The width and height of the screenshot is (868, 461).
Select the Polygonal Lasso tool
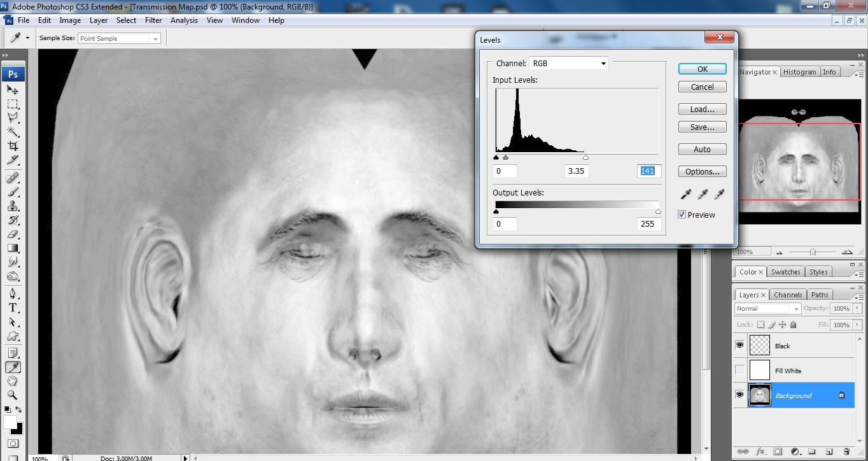tap(13, 118)
